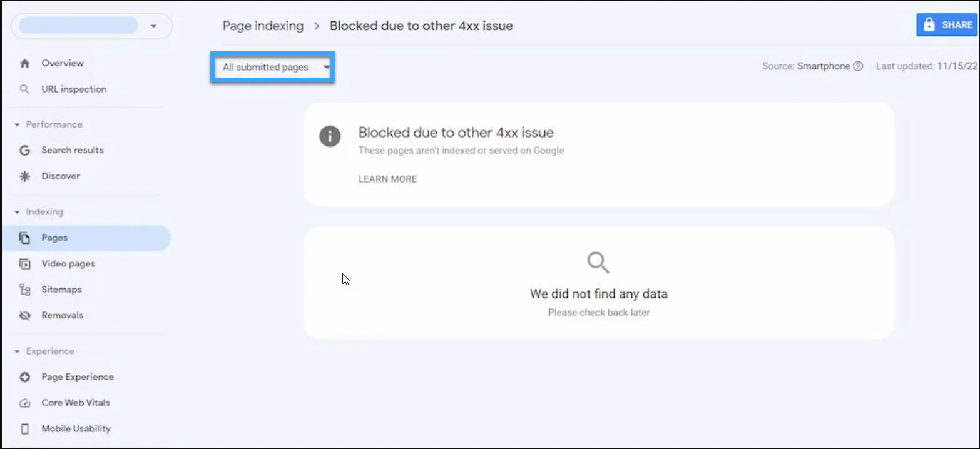Collapse the Performance section
The image size is (980, 449).
click(17, 124)
